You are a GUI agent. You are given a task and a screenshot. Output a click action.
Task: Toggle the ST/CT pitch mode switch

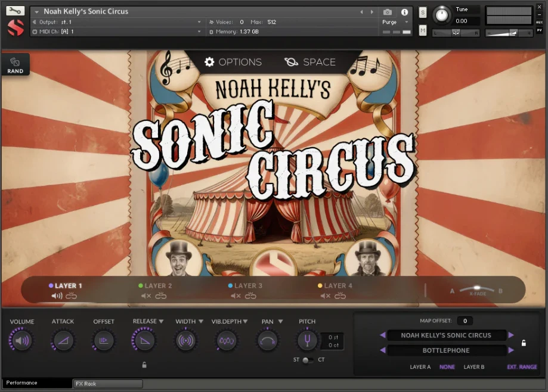(308, 360)
